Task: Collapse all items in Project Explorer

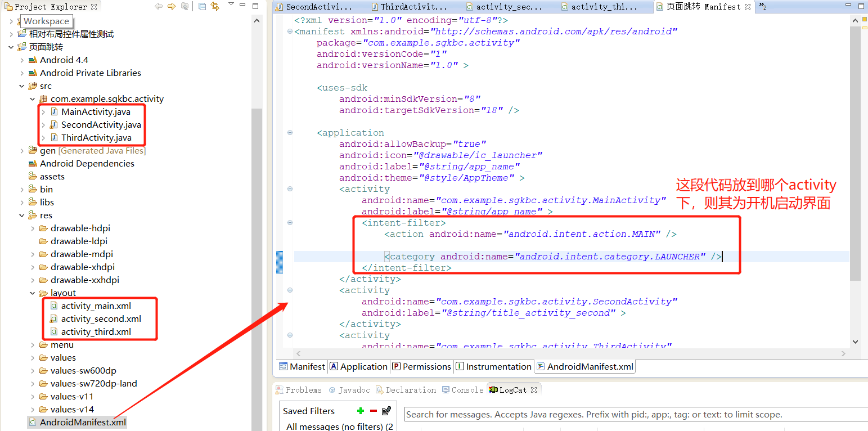Action: (203, 6)
